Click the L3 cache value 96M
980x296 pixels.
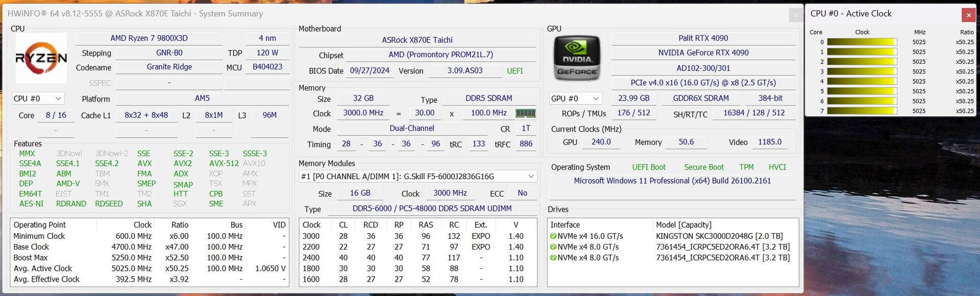[269, 115]
